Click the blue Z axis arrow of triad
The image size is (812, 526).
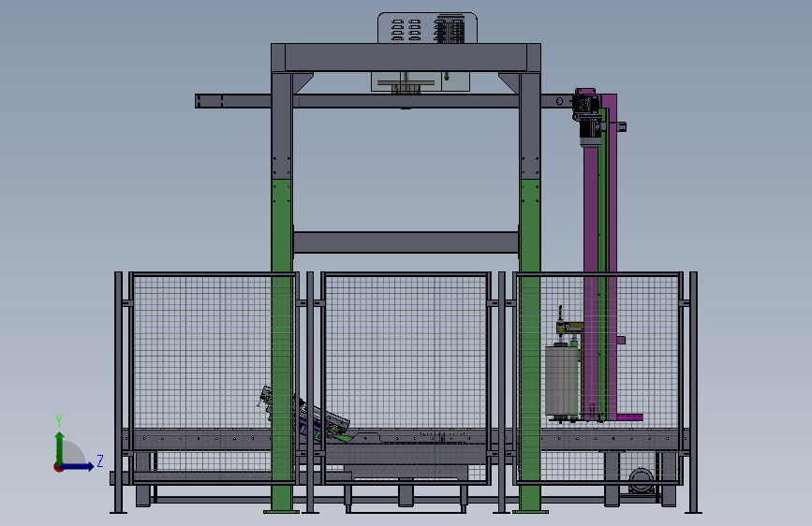click(78, 466)
